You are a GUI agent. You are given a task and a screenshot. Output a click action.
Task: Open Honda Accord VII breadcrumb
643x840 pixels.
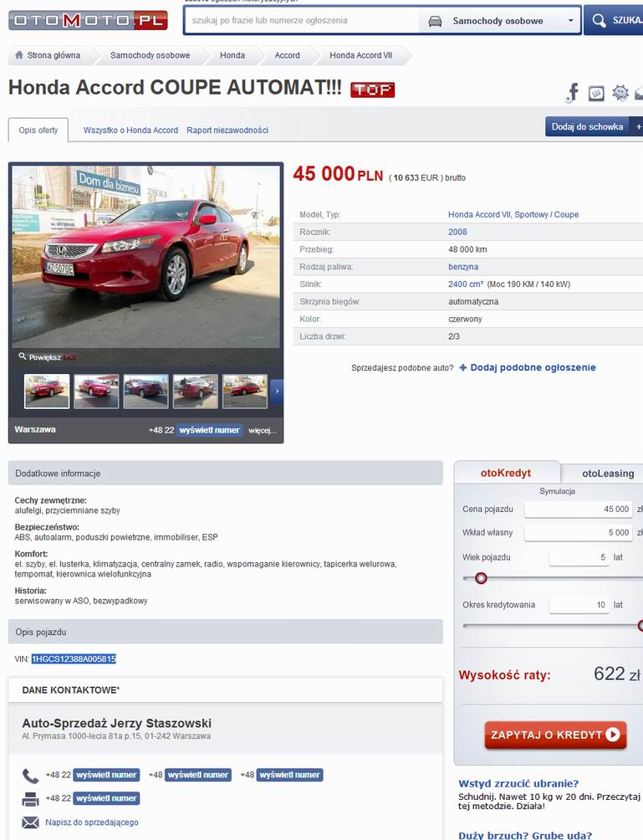pyautogui.click(x=361, y=55)
